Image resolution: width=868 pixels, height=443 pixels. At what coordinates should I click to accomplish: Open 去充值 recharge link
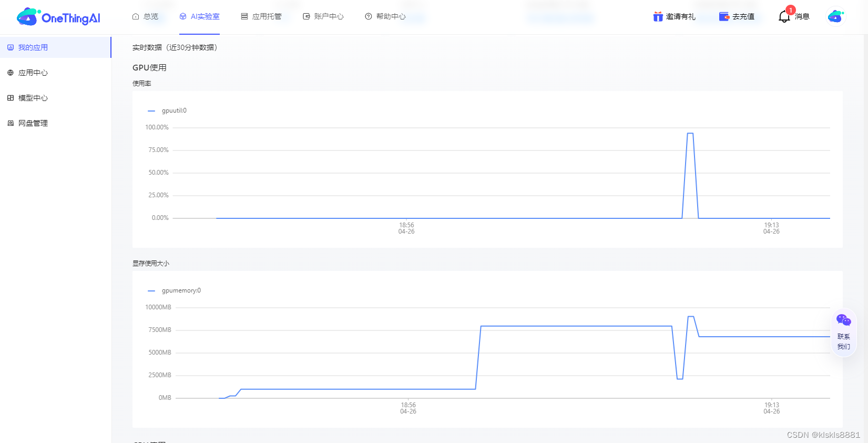[x=743, y=16]
